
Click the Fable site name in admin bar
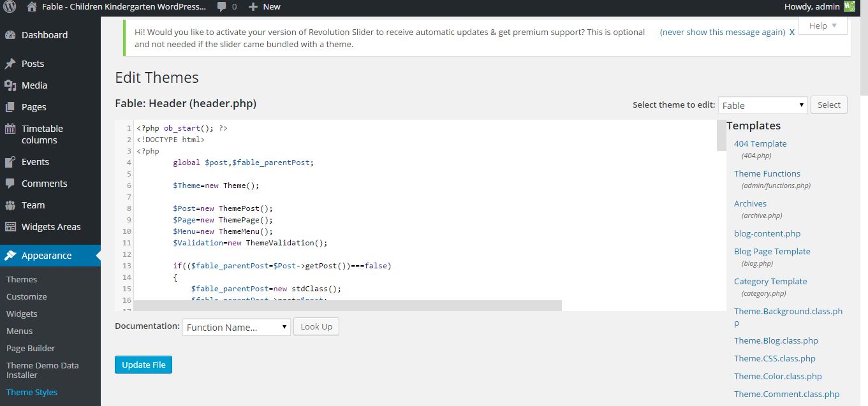tap(124, 7)
